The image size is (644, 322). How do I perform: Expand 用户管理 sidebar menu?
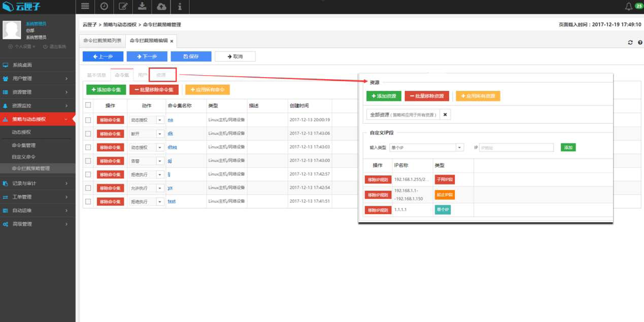pyautogui.click(x=38, y=78)
